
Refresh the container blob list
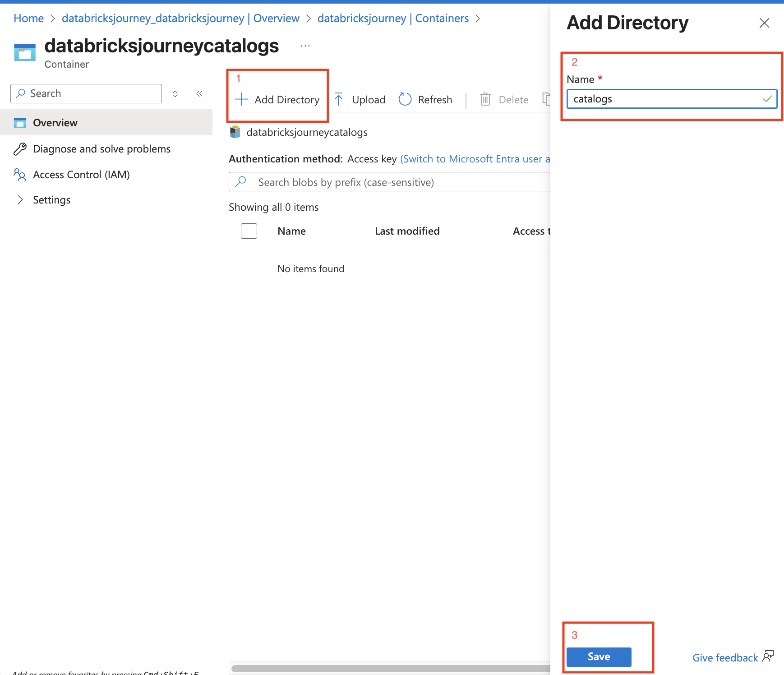pos(425,99)
